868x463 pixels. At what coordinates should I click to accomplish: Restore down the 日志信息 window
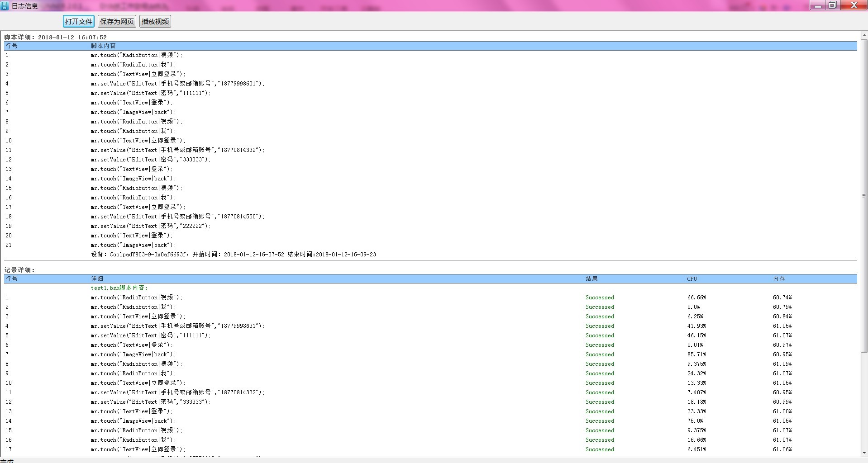coord(832,5)
